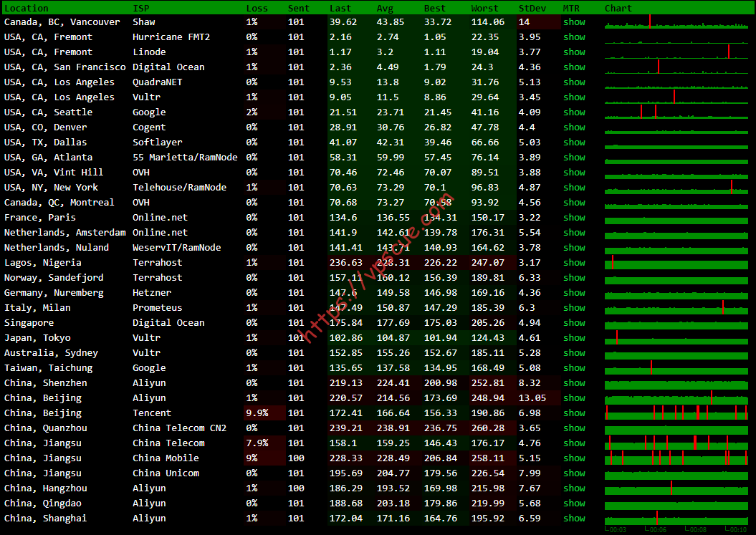
Task: Click the 114.06 worst value for Vancouver
Action: 488,22
